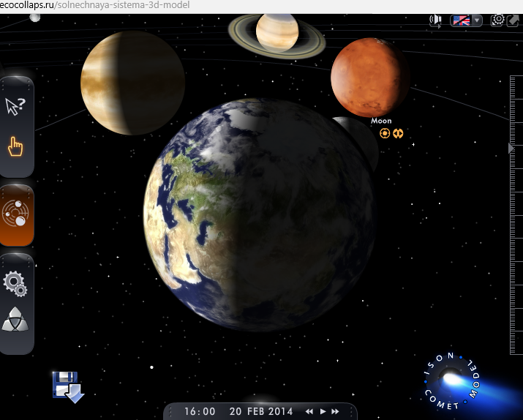Image resolution: width=523 pixels, height=420 pixels.
Task: Toggle the sound speaker icon
Action: click(x=437, y=20)
